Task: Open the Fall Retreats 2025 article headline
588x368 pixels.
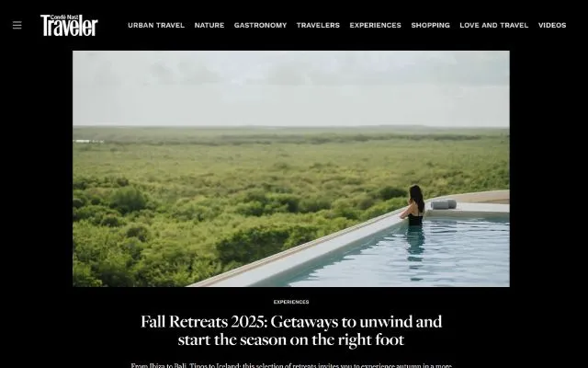Action: click(x=291, y=330)
